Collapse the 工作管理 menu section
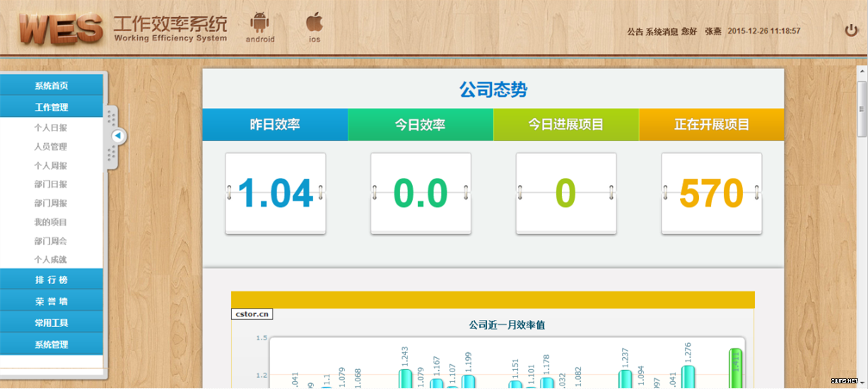868x389 pixels. tap(52, 107)
